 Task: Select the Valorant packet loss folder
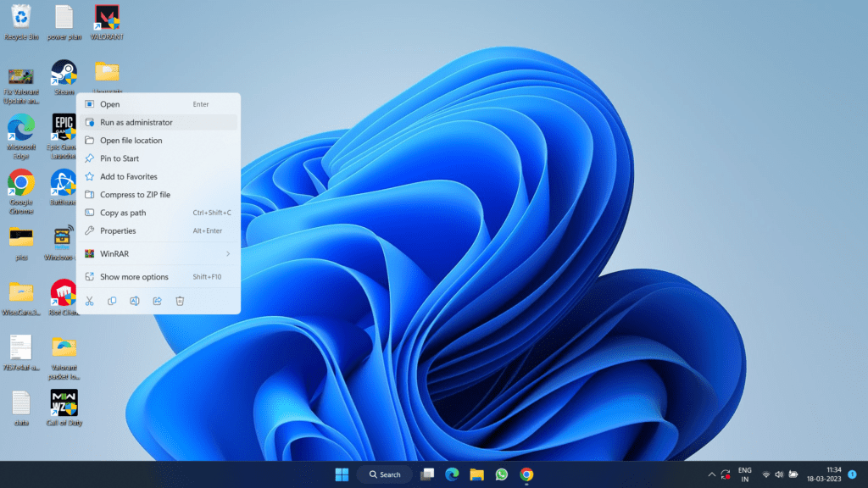64,358
